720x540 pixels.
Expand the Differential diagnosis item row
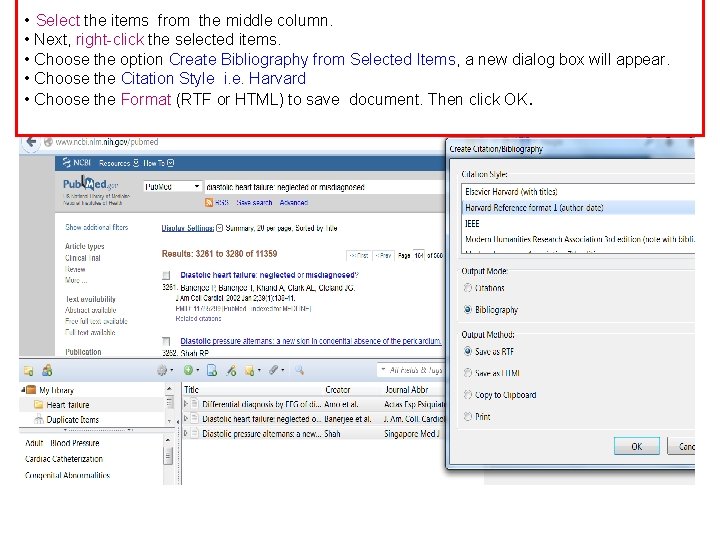tap(186, 404)
